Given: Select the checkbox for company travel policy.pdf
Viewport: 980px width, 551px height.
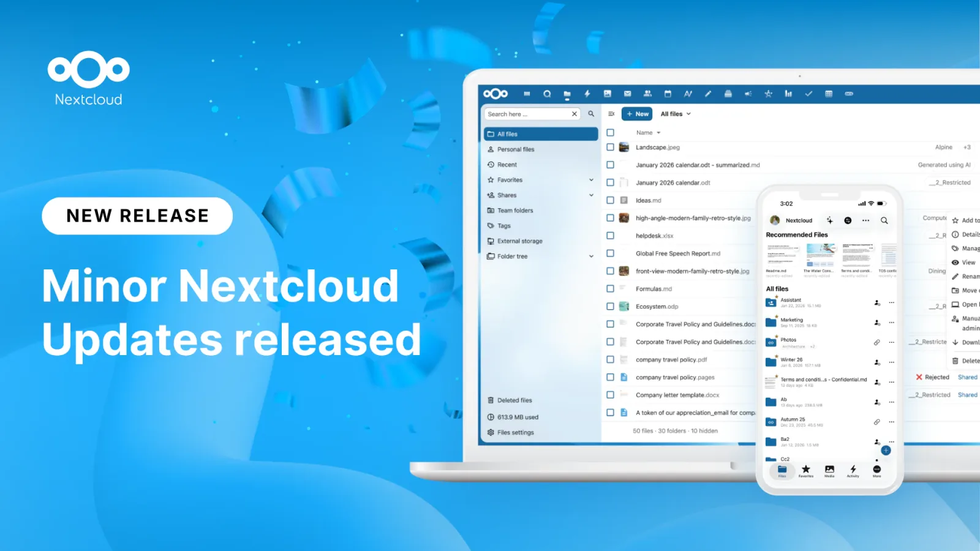Looking at the screenshot, I should tap(610, 359).
